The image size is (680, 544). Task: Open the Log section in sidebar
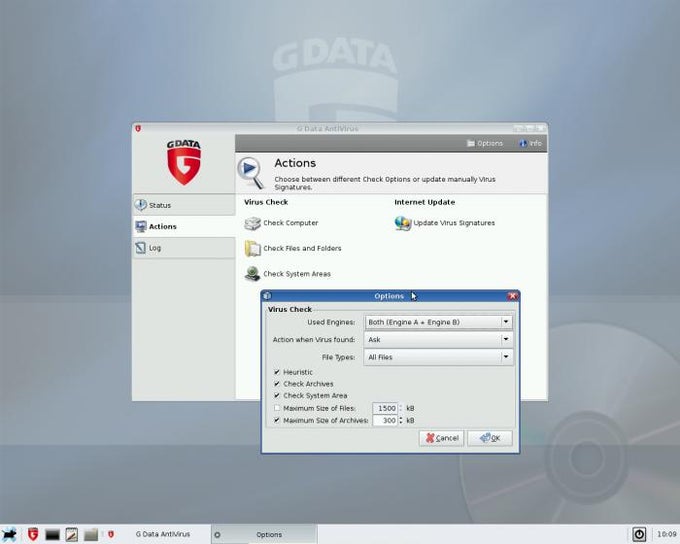184,248
